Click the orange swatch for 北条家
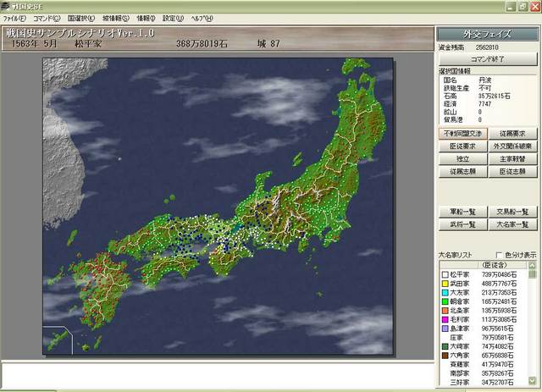Viewport: 542px width, 392px height. pyautogui.click(x=445, y=311)
